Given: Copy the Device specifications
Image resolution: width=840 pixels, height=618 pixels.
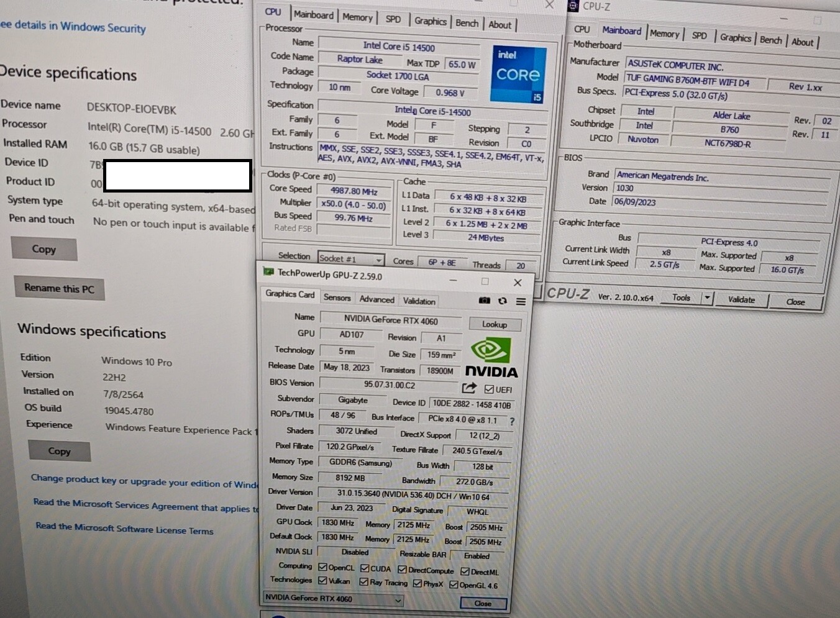Looking at the screenshot, I should tap(43, 249).
